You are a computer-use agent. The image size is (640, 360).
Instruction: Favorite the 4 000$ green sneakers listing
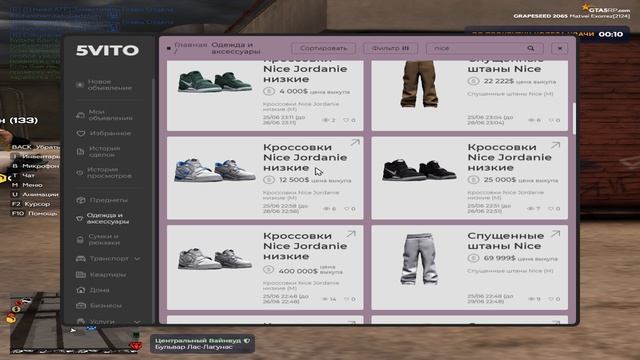click(x=347, y=120)
